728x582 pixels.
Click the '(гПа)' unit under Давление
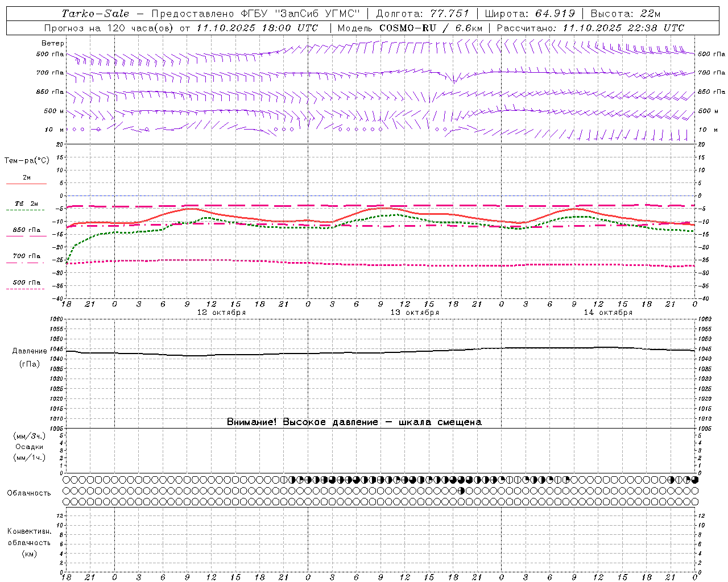point(30,364)
